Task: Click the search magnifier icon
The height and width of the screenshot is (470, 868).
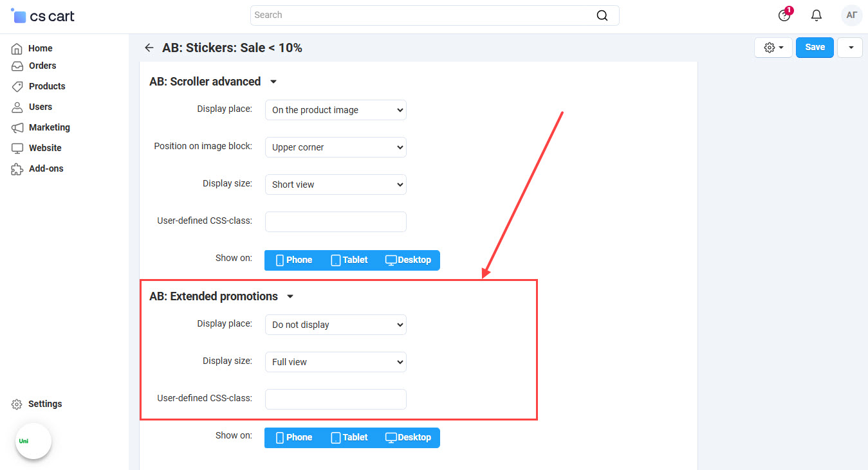Action: (602, 15)
